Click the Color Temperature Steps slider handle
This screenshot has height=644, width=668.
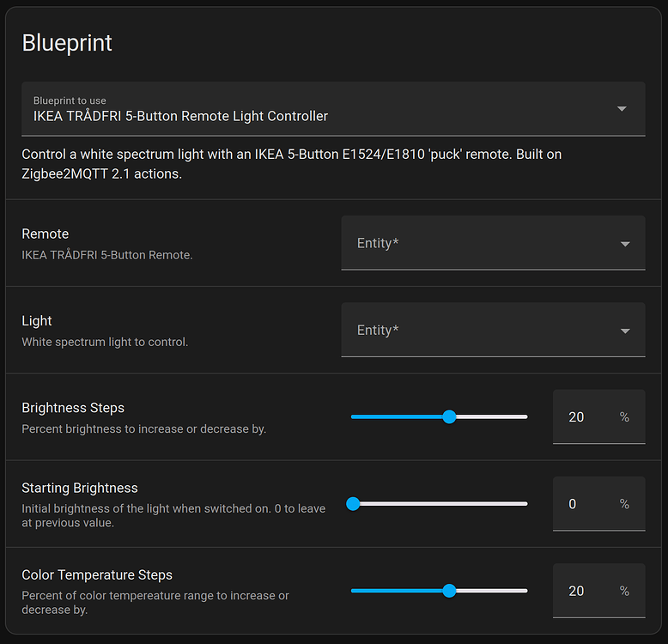coord(448,591)
